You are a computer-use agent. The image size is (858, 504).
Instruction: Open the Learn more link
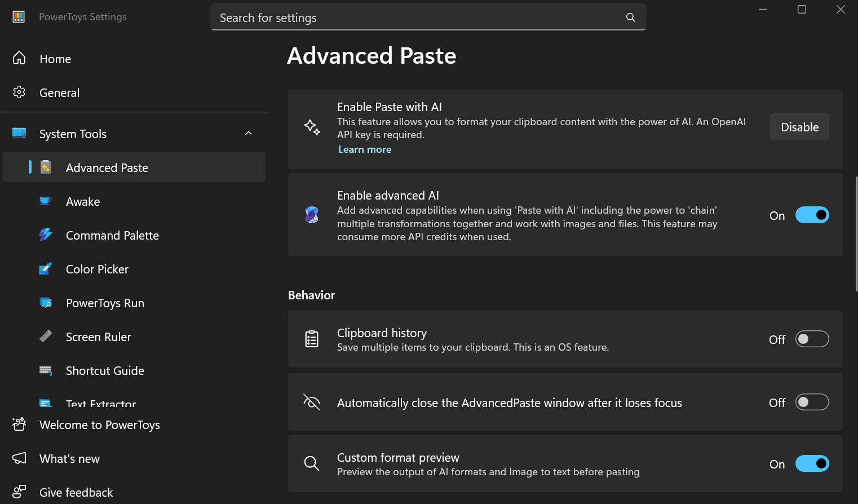[364, 149]
